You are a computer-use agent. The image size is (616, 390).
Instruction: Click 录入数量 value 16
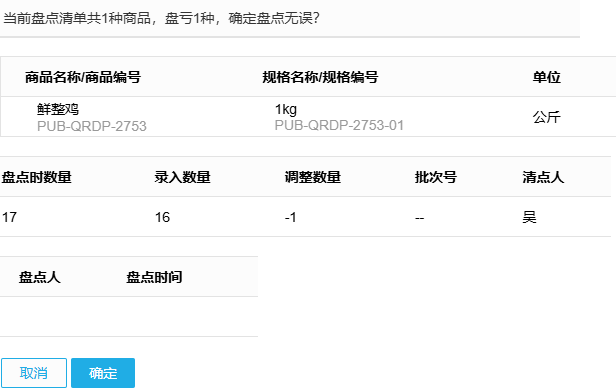162,217
